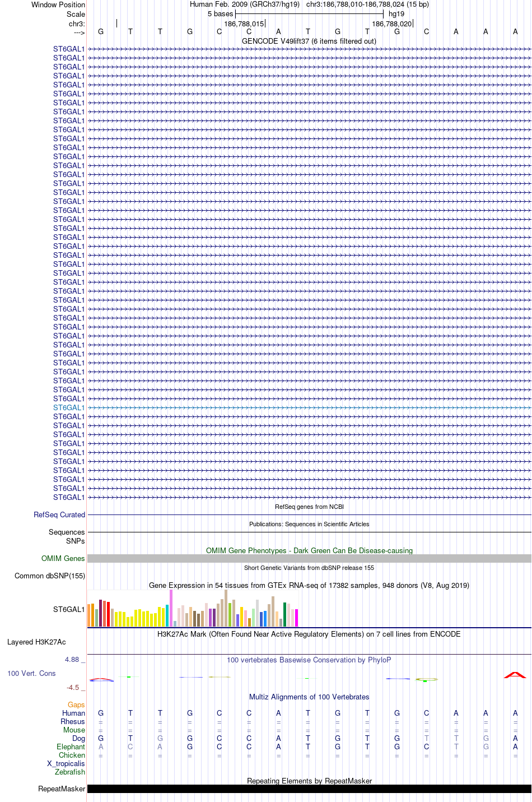Viewport: 532px width, 802px height.
Task: Click the Human alignment row label
Action: pyautogui.click(x=73, y=713)
